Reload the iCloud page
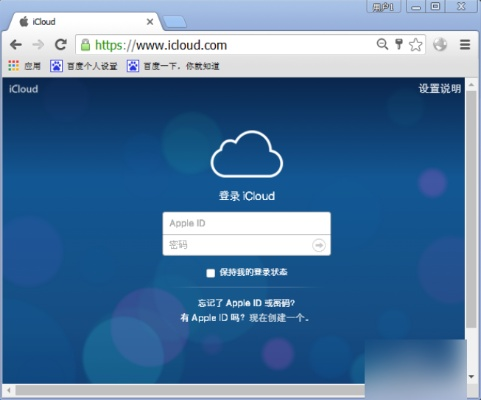 (x=61, y=44)
